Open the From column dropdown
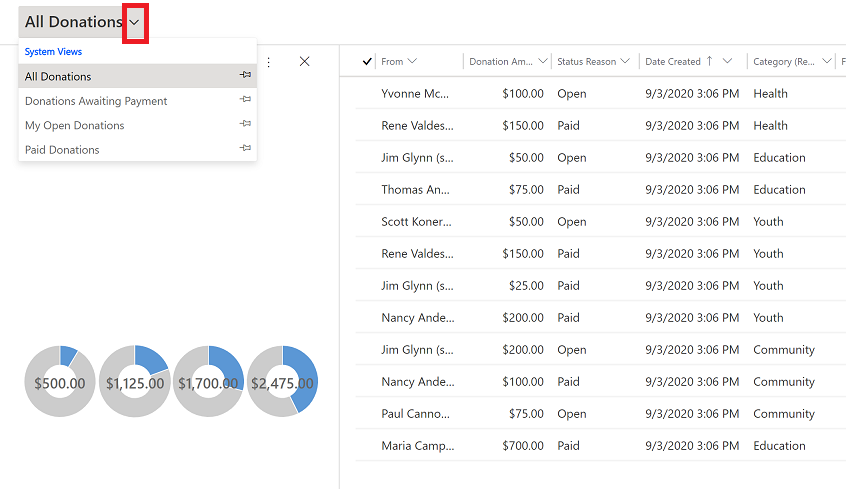Image resolution: width=846 pixels, height=489 pixels. pyautogui.click(x=412, y=61)
